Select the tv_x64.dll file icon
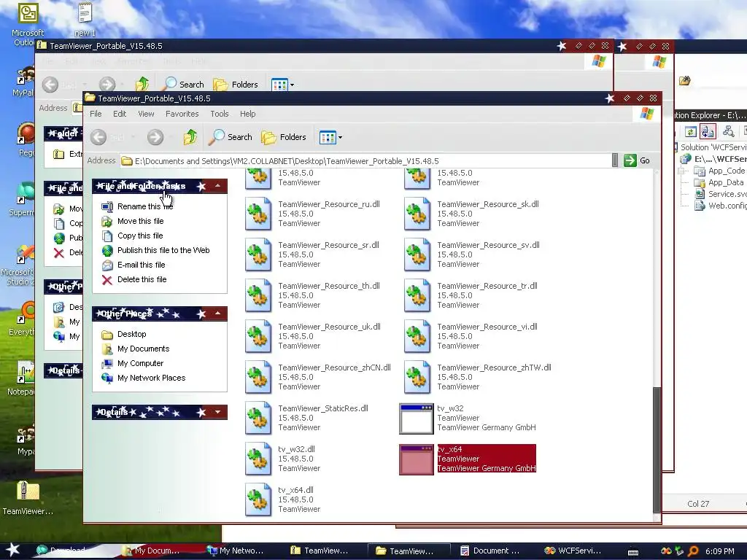This screenshot has width=747, height=560. 258,500
